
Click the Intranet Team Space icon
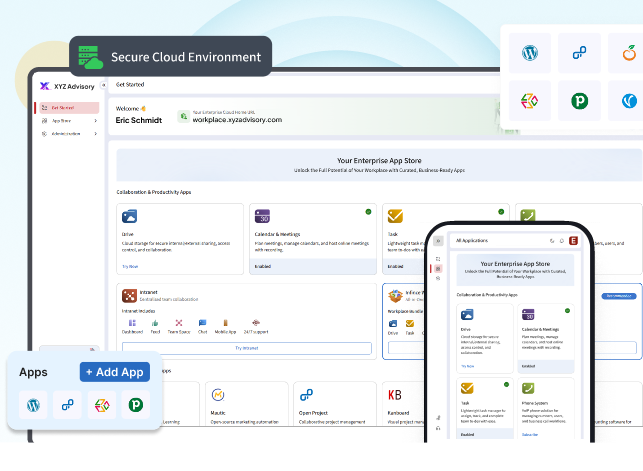[x=181, y=324]
